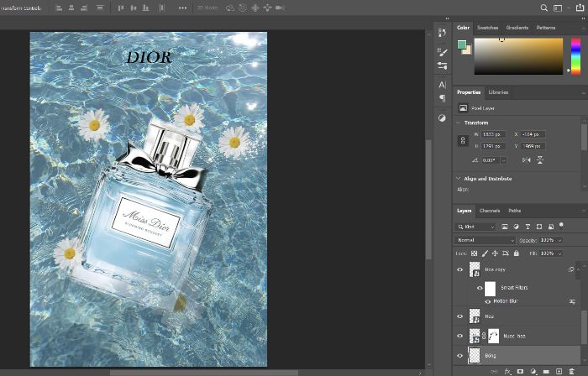Open Opacity value dropdown
Viewport: 588px width, 376px height.
pos(560,240)
